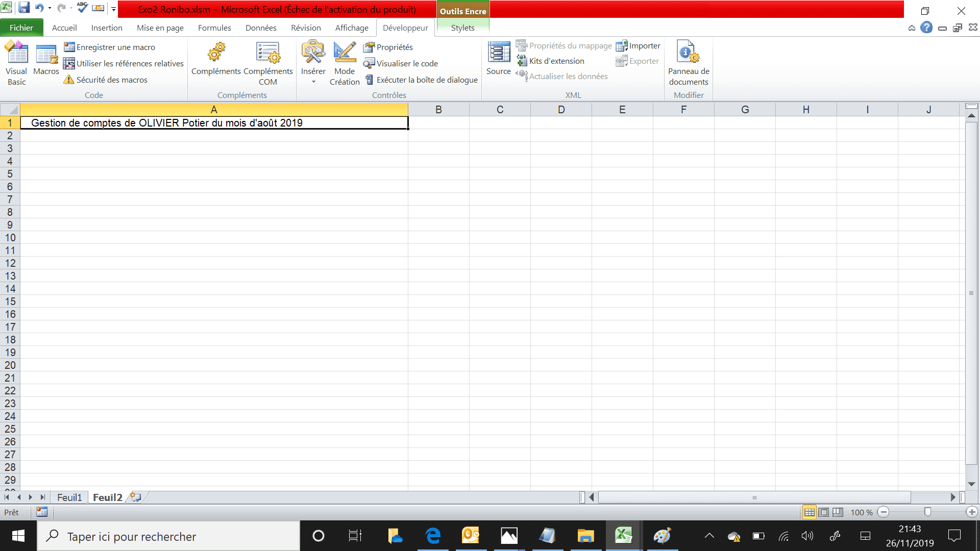
Task: Toggle Mode Création
Action: [345, 62]
